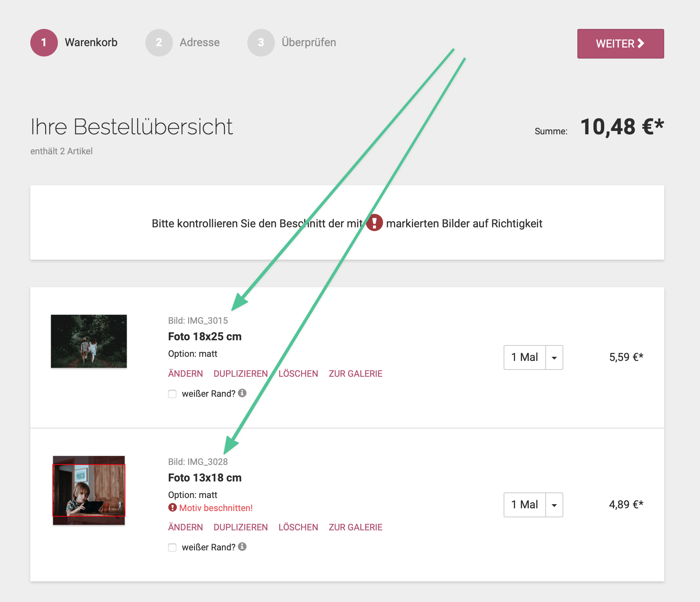700x602 pixels.
Task: Open the forest photo thumbnail IMG_3015
Action: 89,341
